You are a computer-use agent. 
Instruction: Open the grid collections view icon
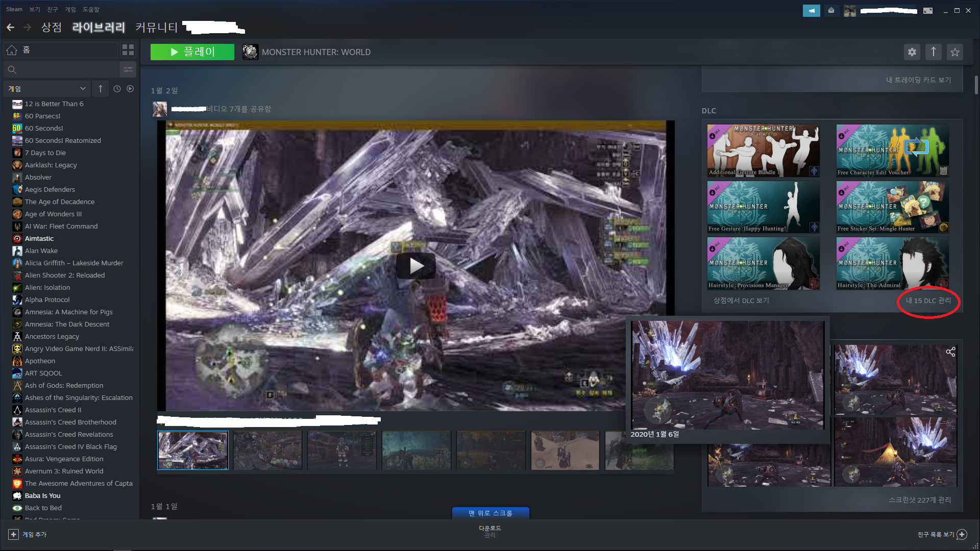128,49
